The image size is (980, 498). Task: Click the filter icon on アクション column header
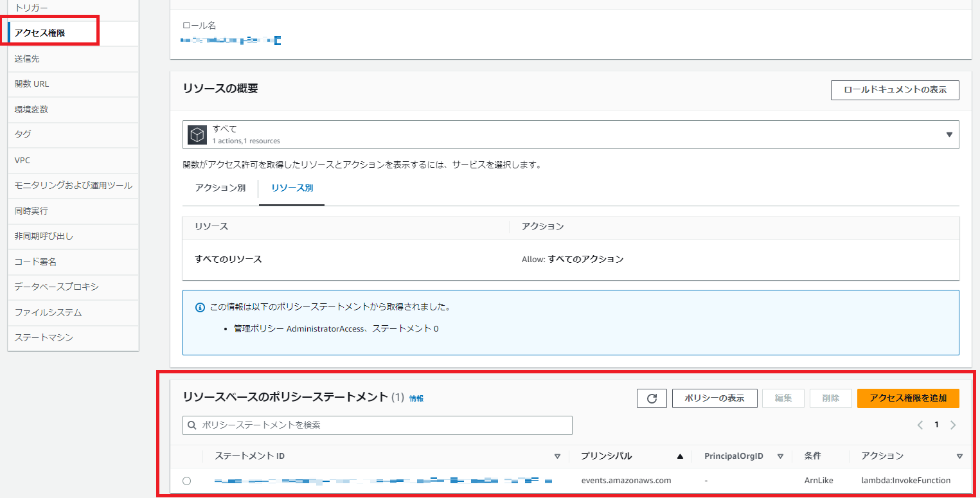point(959,456)
